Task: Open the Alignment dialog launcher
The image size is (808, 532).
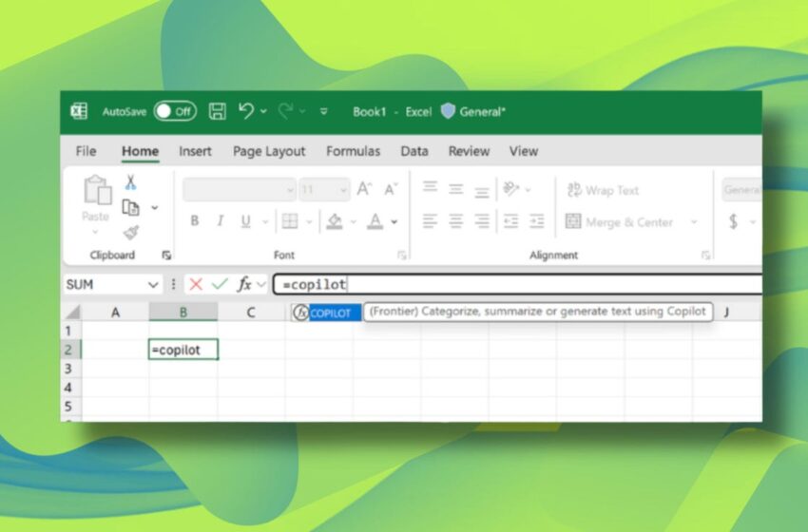Action: click(706, 256)
